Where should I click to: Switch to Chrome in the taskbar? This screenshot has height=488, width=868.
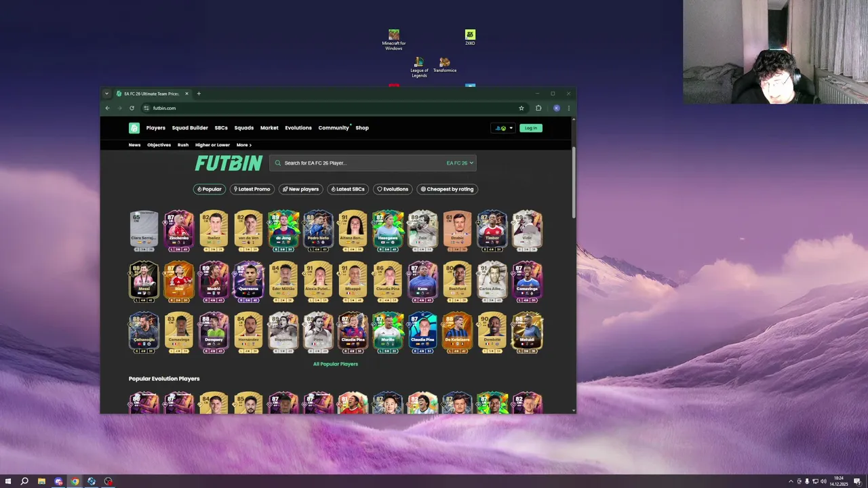pos(75,481)
